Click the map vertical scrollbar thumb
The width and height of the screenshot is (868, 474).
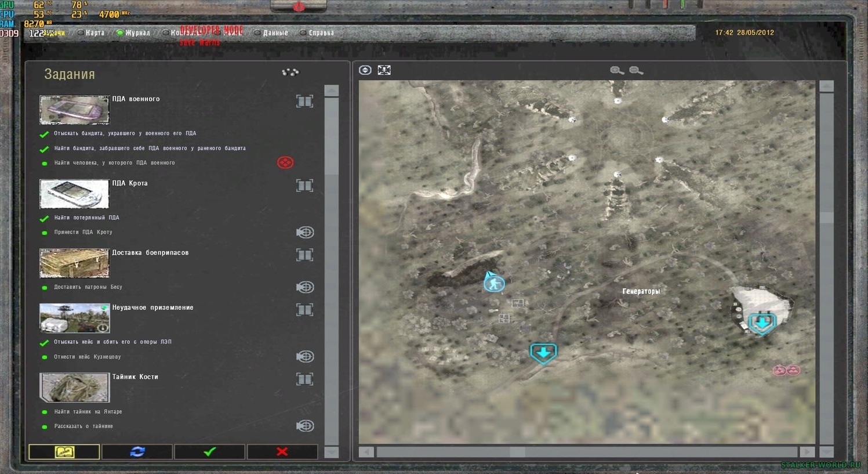827,217
